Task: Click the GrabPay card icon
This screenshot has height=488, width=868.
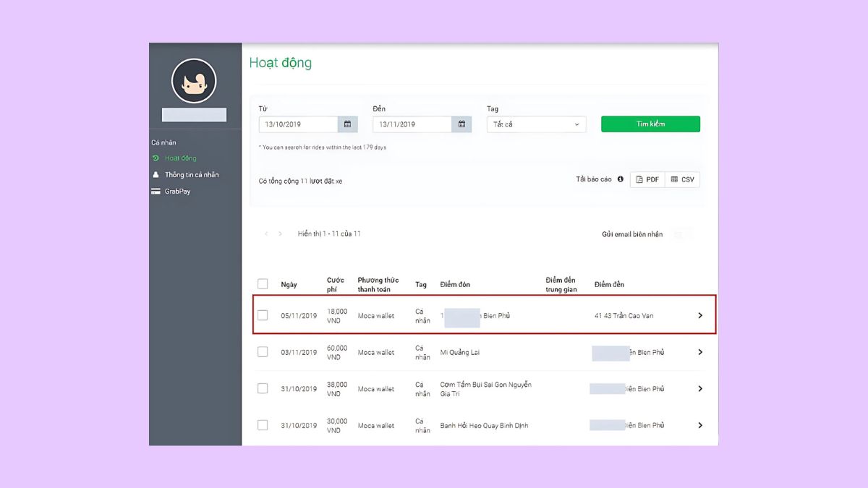Action: pyautogui.click(x=156, y=192)
